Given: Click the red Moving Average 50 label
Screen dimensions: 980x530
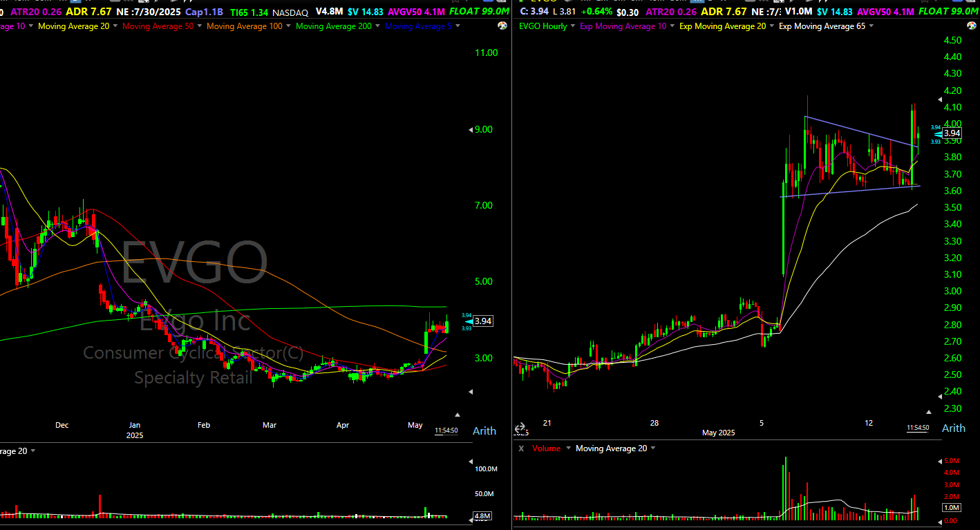Looking at the screenshot, I should 158,26.
